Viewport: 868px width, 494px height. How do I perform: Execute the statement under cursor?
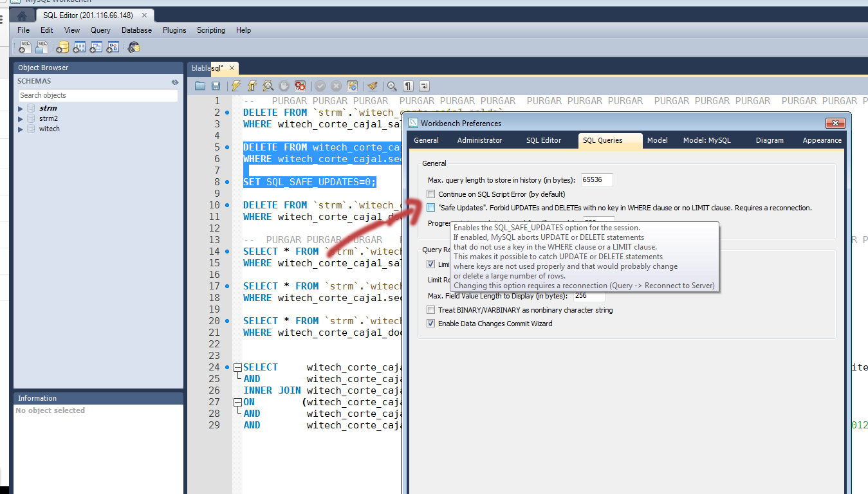[x=252, y=86]
